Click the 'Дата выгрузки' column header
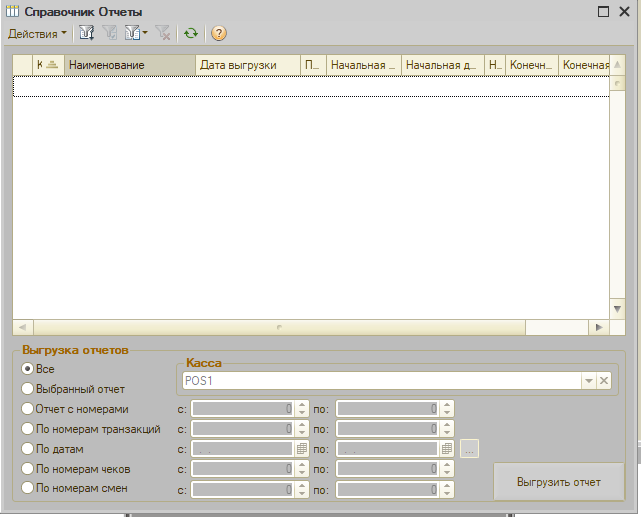The height and width of the screenshot is (517, 641). 247,65
